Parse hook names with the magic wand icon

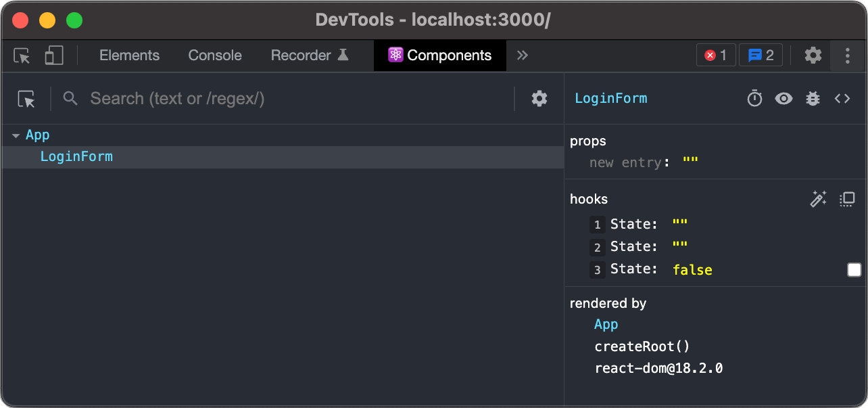click(819, 198)
